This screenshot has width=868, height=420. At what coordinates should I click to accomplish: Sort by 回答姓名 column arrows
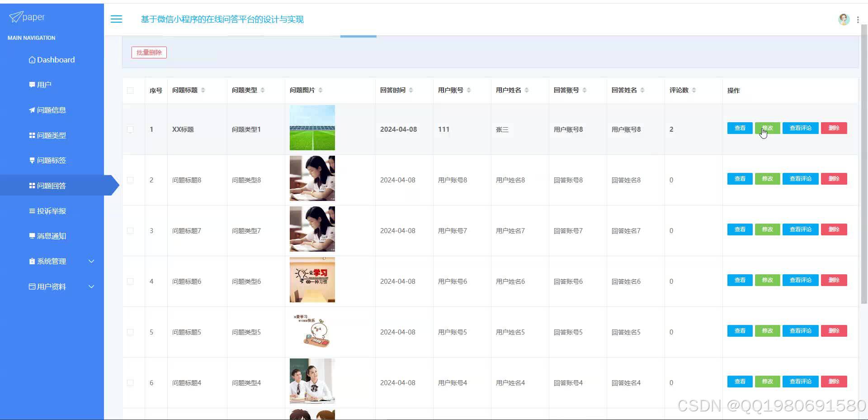642,90
